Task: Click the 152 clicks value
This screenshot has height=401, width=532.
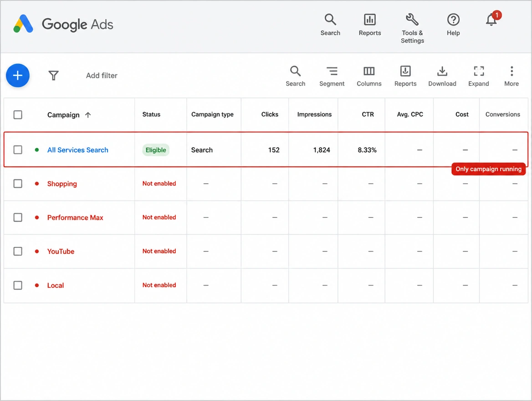Action: 274,150
